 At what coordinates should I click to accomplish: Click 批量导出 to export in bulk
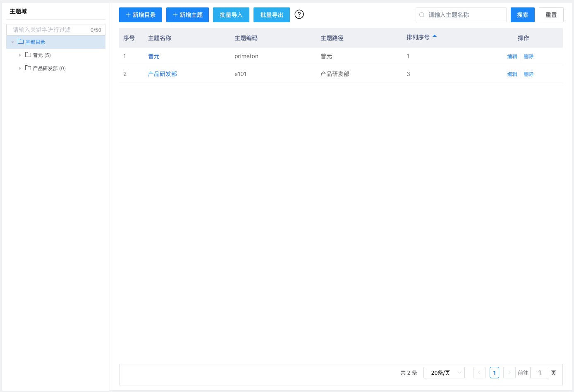(x=271, y=14)
